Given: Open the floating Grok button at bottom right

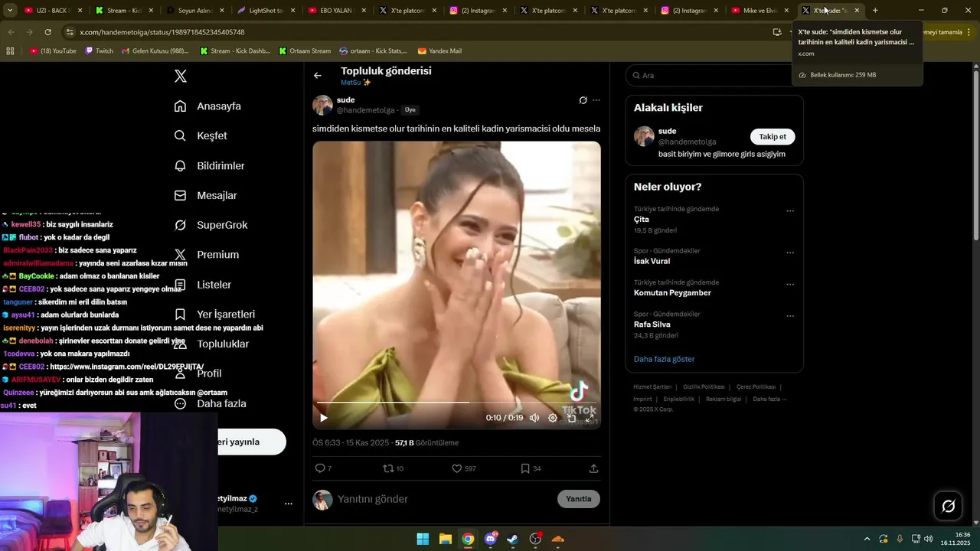Looking at the screenshot, I should point(949,506).
